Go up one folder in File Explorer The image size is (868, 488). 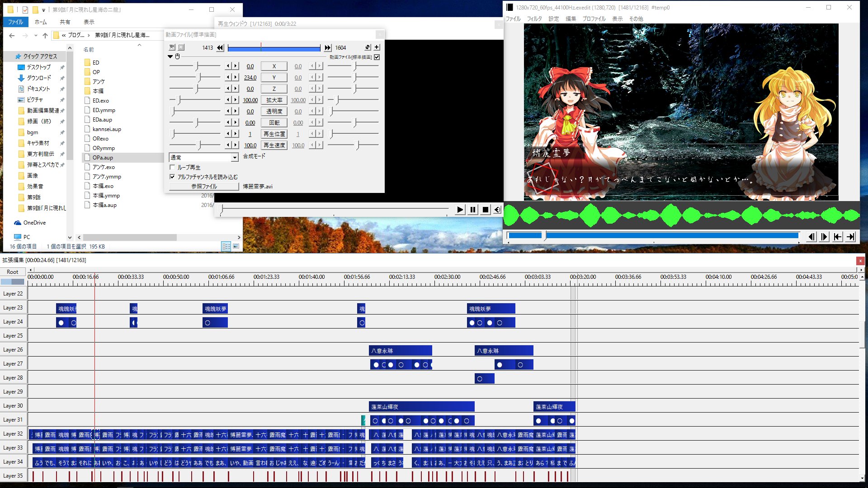(x=45, y=35)
